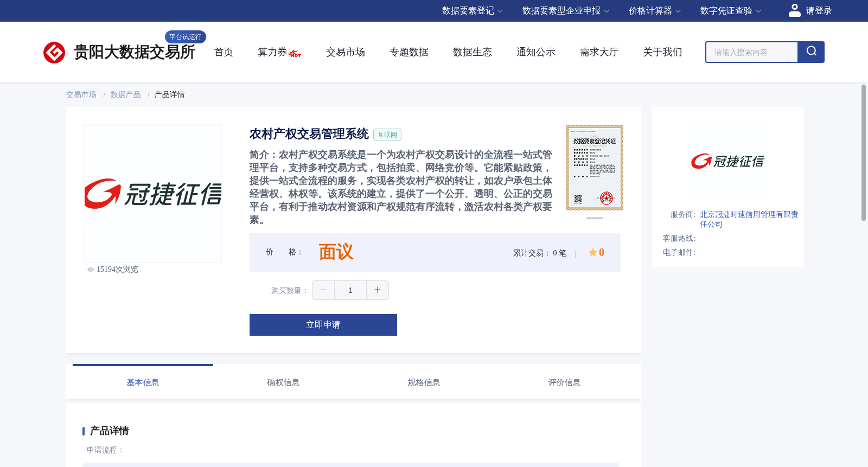Open the 北京冠捷时速信用管理有限责任公司 provider link

coord(749,219)
